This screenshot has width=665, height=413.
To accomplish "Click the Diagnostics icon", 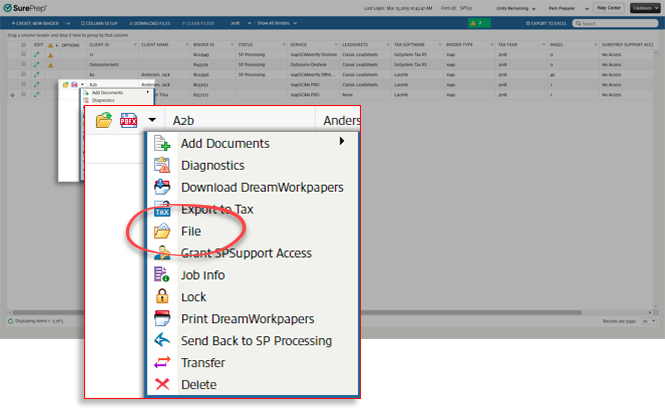I will 163,165.
